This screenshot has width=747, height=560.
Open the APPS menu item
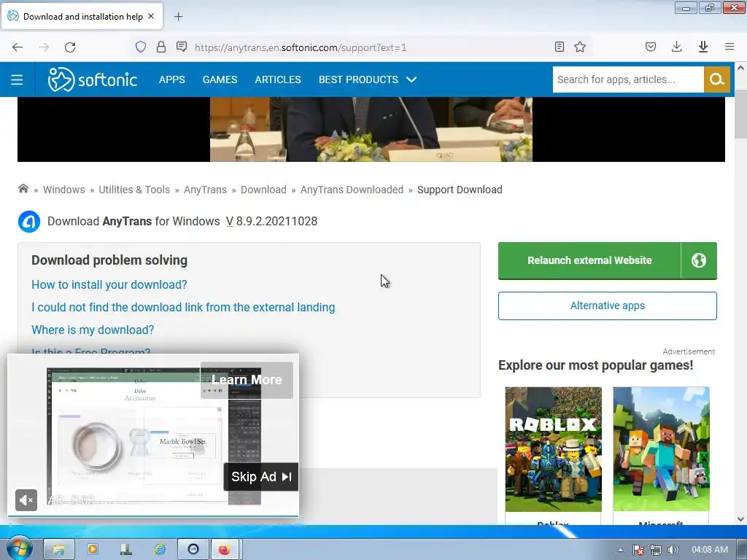click(x=172, y=79)
